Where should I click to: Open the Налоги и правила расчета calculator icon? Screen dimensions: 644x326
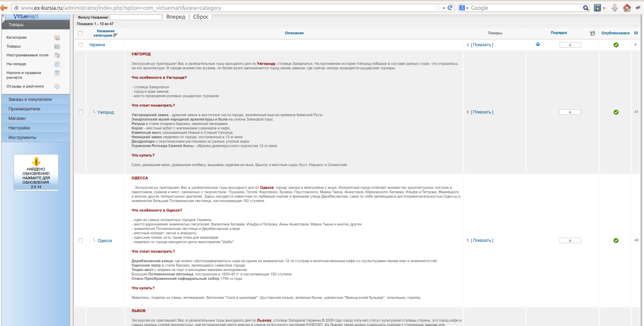pos(57,73)
